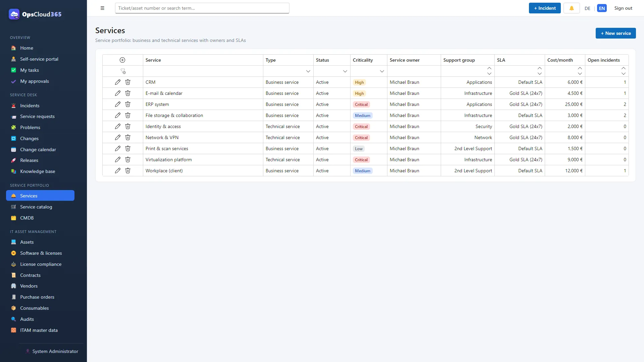Edit the Workplace (client) service
The image size is (644, 362).
tap(118, 171)
